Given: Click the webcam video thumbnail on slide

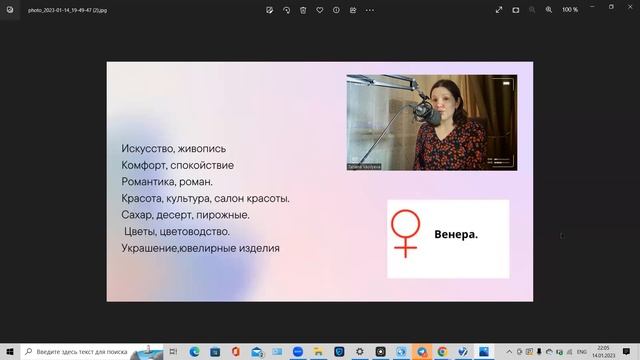Looking at the screenshot, I should tap(432, 122).
